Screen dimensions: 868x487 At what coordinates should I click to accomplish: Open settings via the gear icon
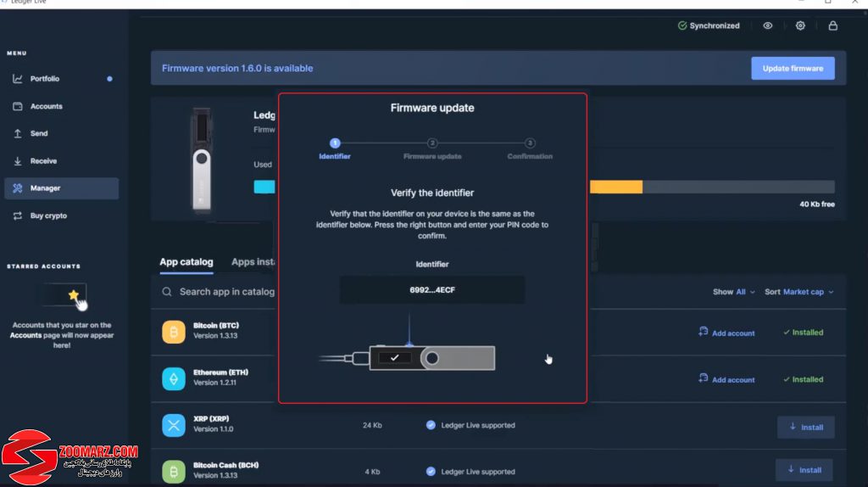point(800,25)
